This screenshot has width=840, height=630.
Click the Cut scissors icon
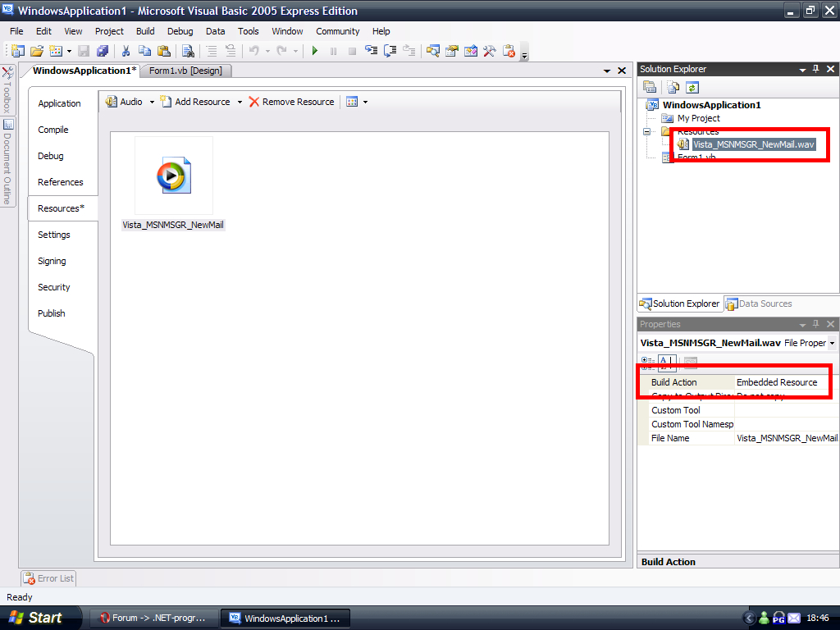(126, 51)
